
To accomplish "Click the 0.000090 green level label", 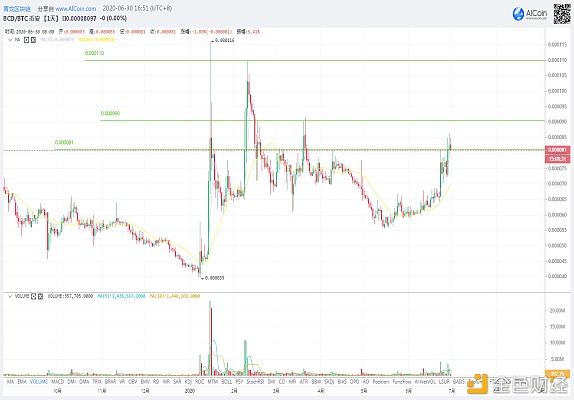I will point(110,113).
